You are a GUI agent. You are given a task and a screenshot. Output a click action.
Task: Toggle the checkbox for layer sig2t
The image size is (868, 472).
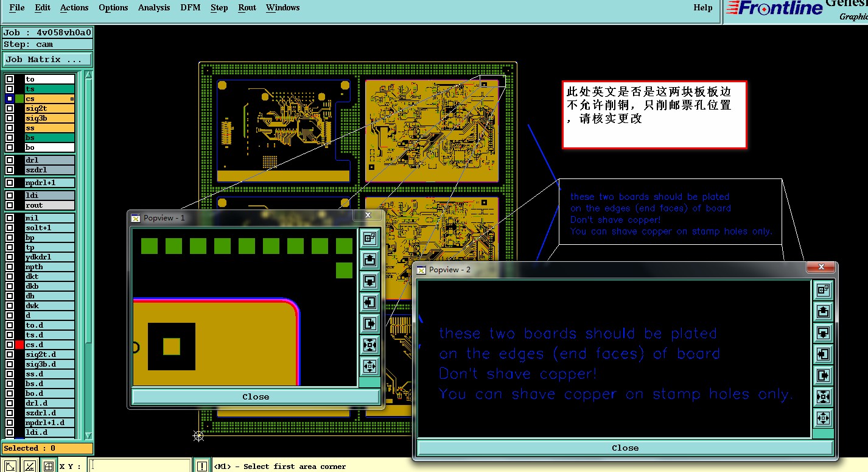[x=10, y=108]
